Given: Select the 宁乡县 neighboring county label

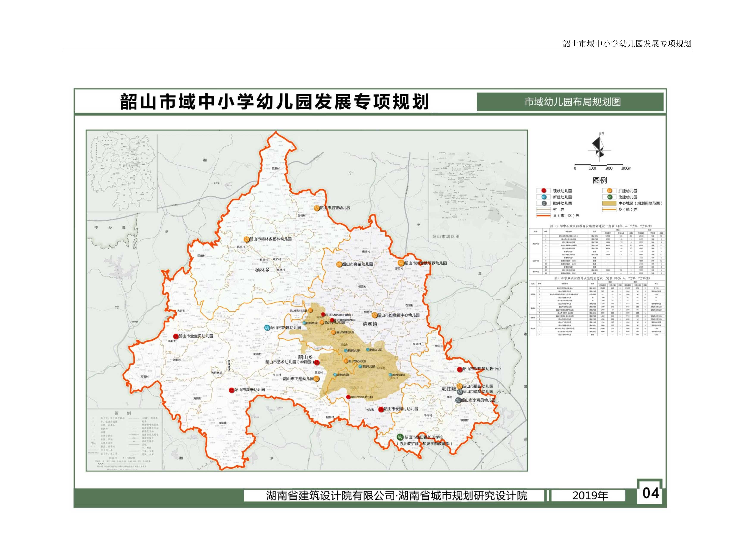Looking at the screenshot, I should 110,228.
